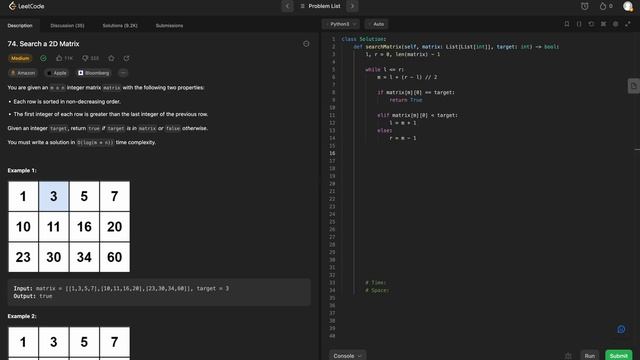Open editor keyboard shortcuts icon
The height and width of the screenshot is (360, 640).
pyautogui.click(x=604, y=24)
